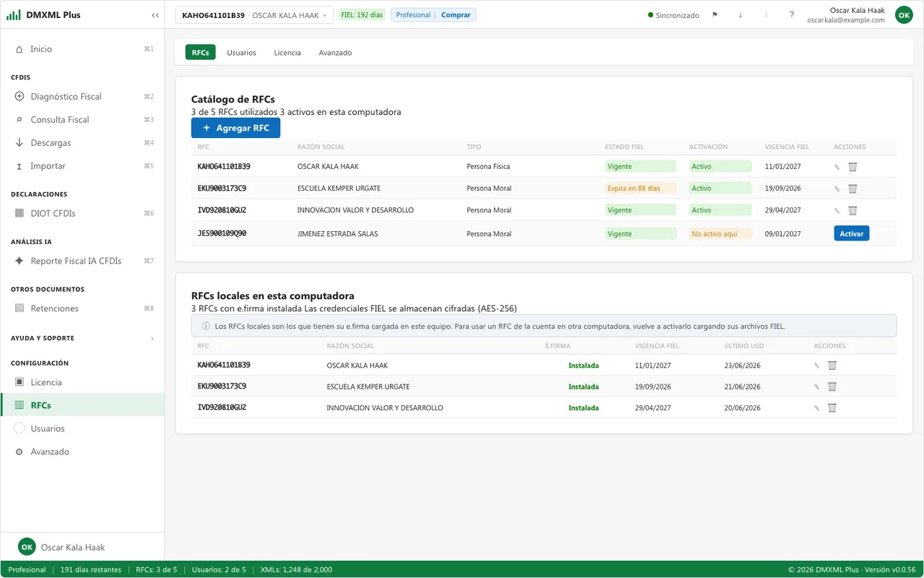Delete catalog RFC KAHO641101B39 with the trash
This screenshot has width=924, height=578.
pyautogui.click(x=853, y=167)
